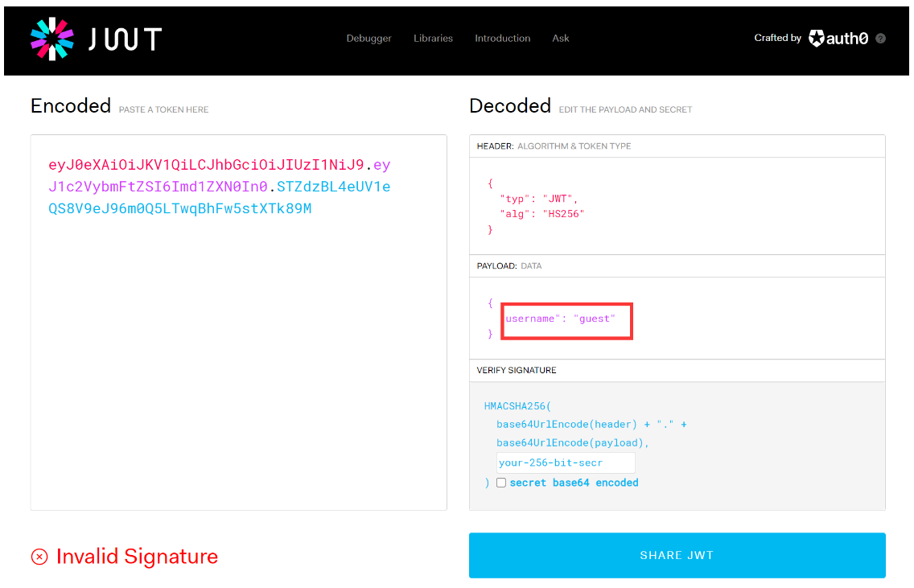Click the Ask menu item

tap(560, 38)
